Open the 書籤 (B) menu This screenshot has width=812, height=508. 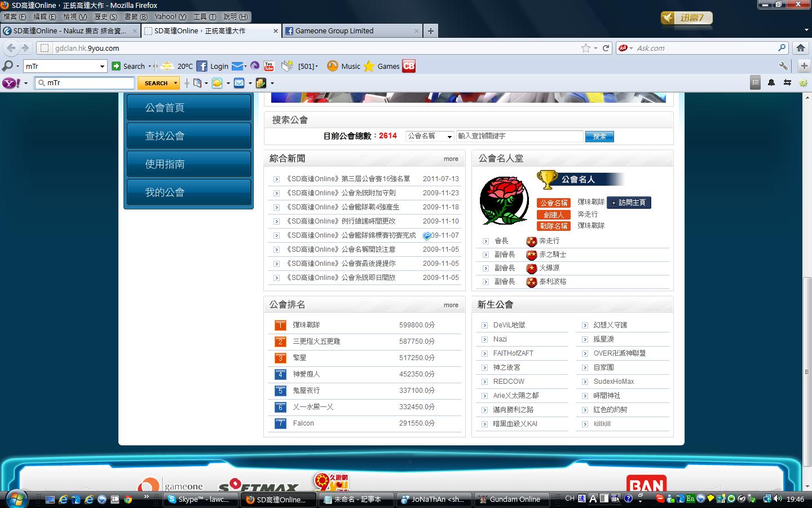coord(136,17)
